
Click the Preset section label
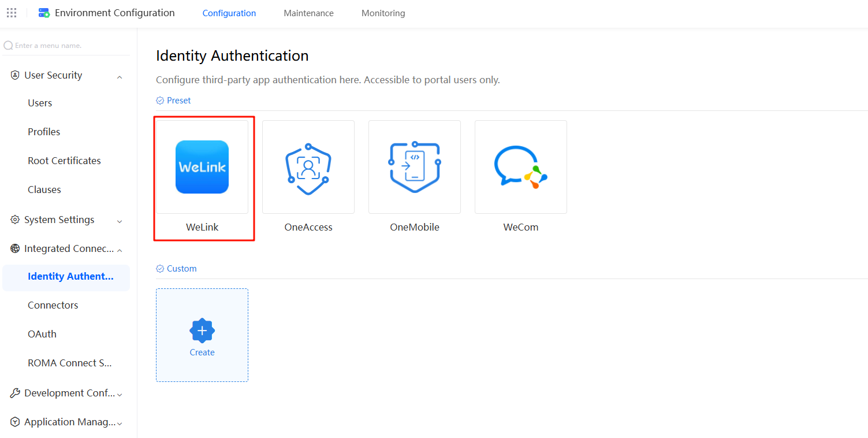pyautogui.click(x=179, y=101)
